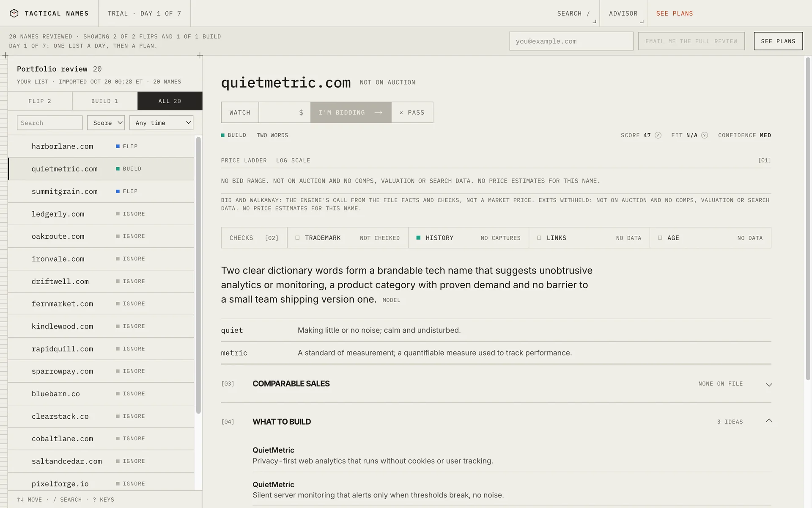This screenshot has width=812, height=508.
Task: Open score help question-mark icon
Action: pyautogui.click(x=658, y=135)
